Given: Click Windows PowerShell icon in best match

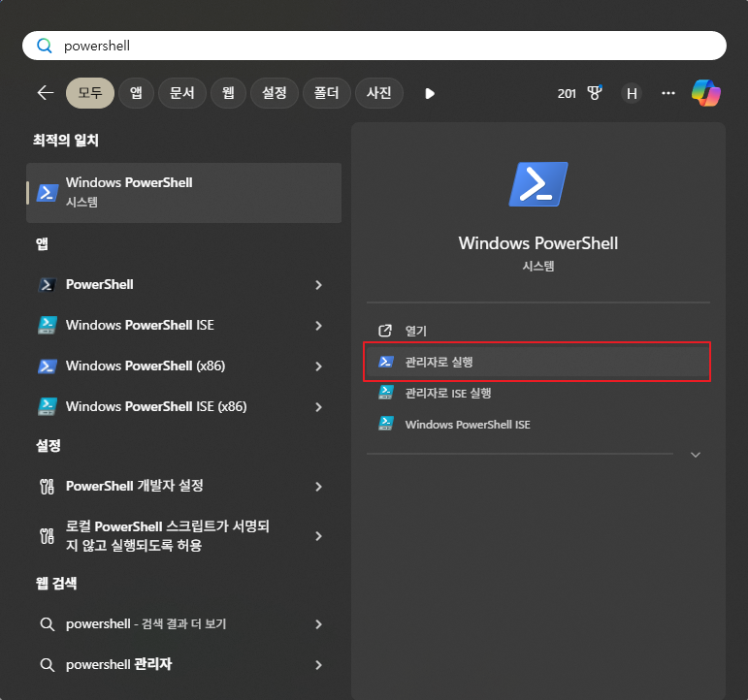Looking at the screenshot, I should [48, 193].
